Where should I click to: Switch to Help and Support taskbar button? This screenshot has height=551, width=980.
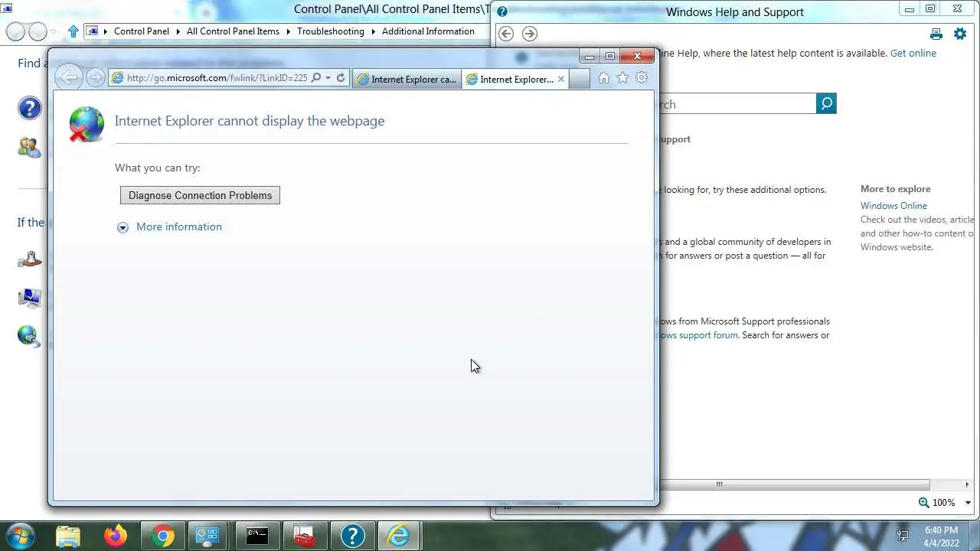click(x=351, y=536)
